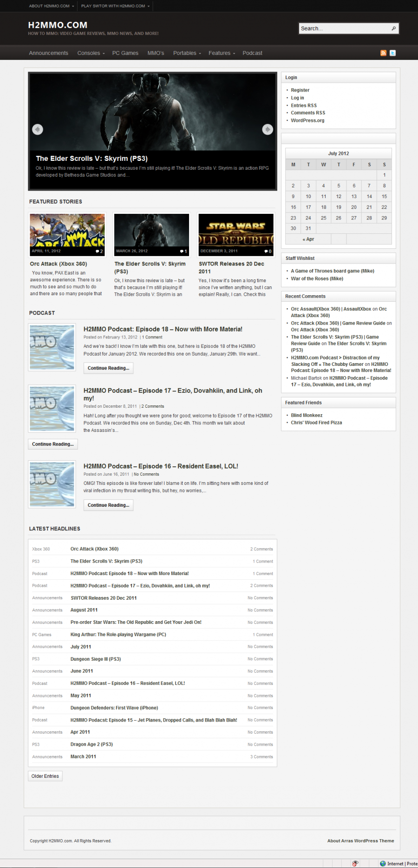Open the RSS feed icon
Screen dimensions: 418x868
click(x=383, y=53)
